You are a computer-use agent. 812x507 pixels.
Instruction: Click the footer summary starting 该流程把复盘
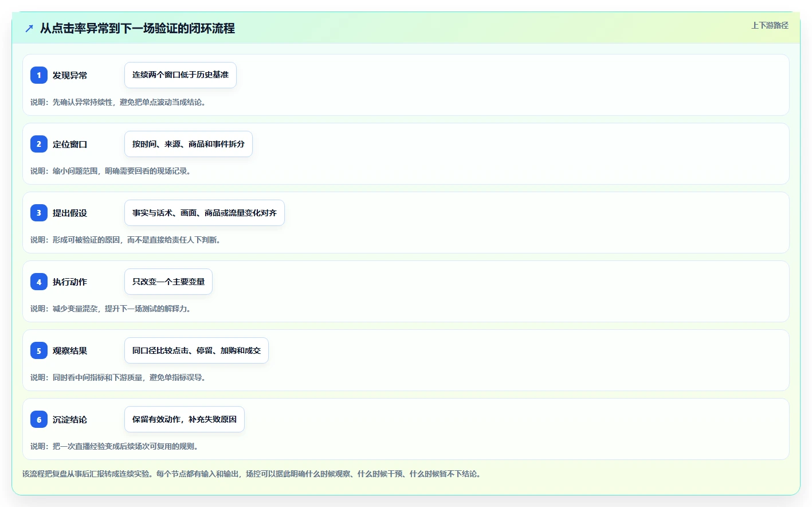252,474
